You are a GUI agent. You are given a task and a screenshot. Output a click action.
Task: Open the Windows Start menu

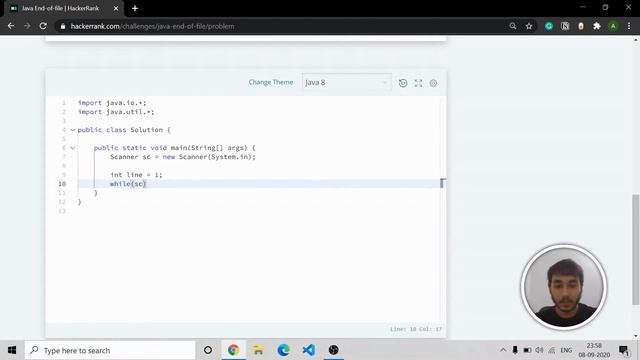coord(12,350)
